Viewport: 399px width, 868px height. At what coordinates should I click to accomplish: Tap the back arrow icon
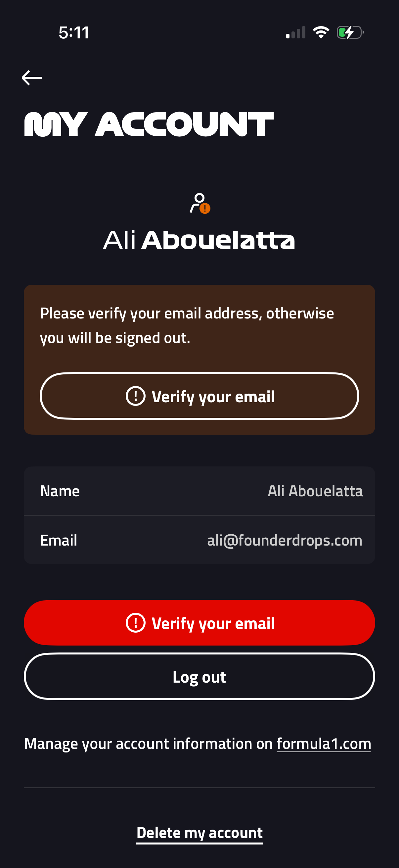tap(32, 78)
